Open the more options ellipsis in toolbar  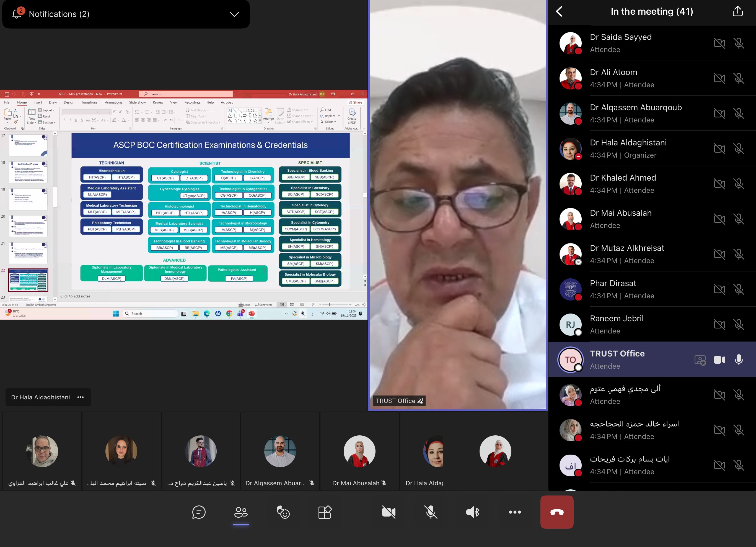click(x=515, y=512)
